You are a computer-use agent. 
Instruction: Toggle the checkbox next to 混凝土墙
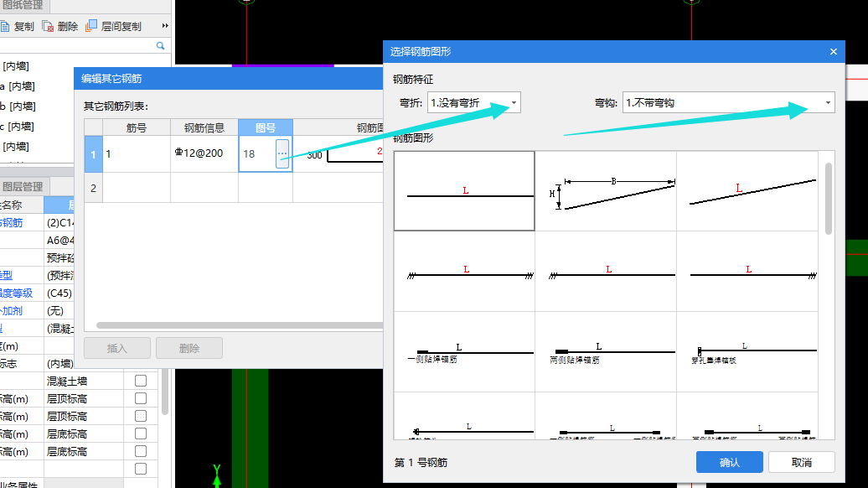click(x=141, y=381)
